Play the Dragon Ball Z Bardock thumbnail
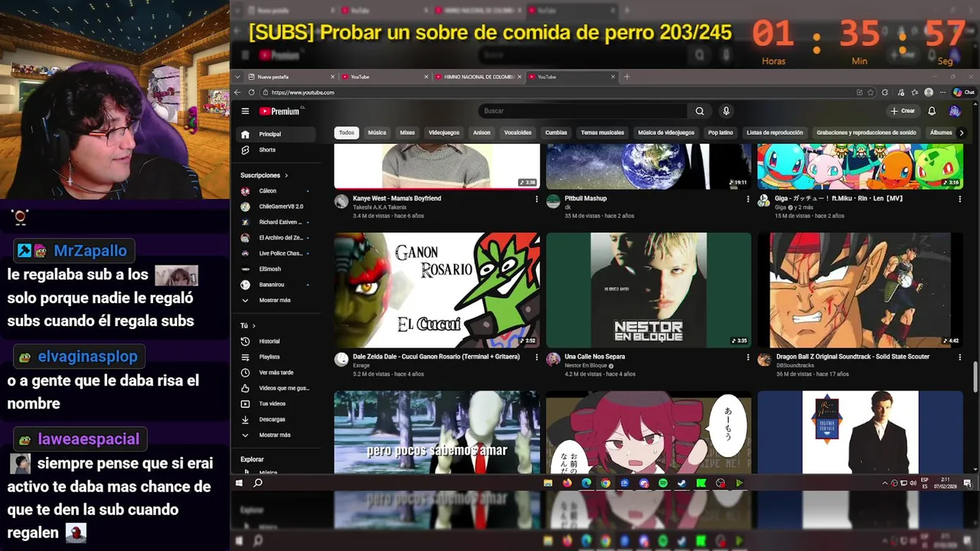The image size is (980, 551). (x=861, y=290)
